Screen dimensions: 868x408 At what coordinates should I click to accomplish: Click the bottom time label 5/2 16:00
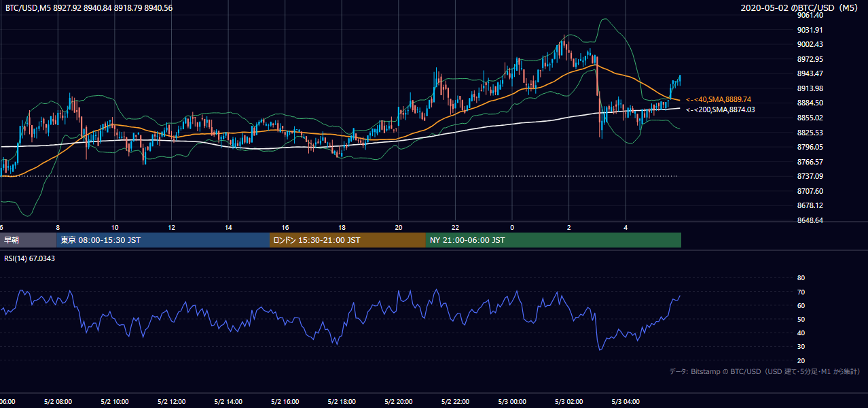pos(285,403)
